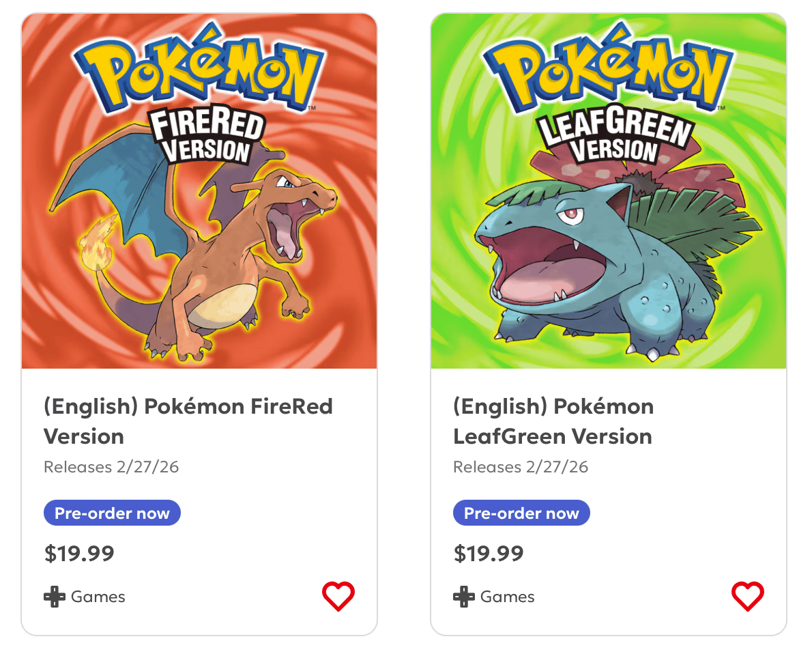Click the d-pad Games icon under FireRed
This screenshot has height=654, width=812.
click(55, 597)
